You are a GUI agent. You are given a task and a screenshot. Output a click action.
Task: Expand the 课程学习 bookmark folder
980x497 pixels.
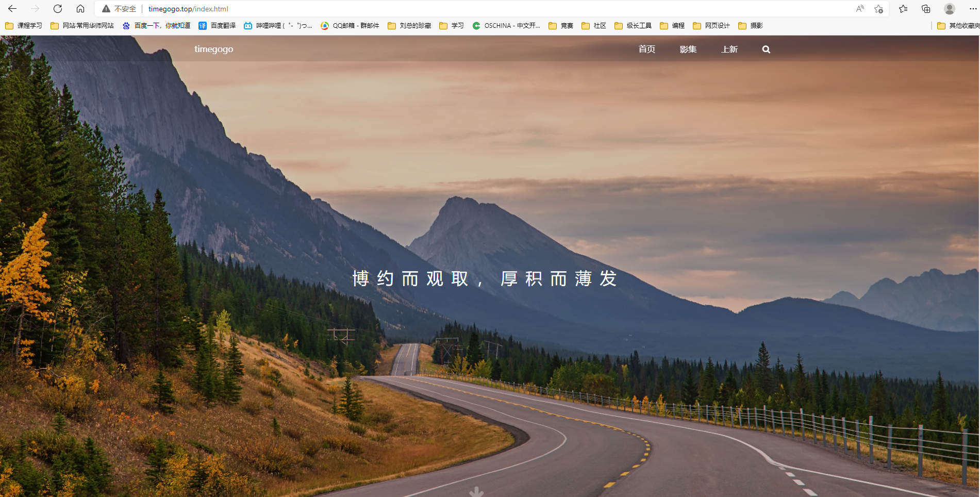24,25
